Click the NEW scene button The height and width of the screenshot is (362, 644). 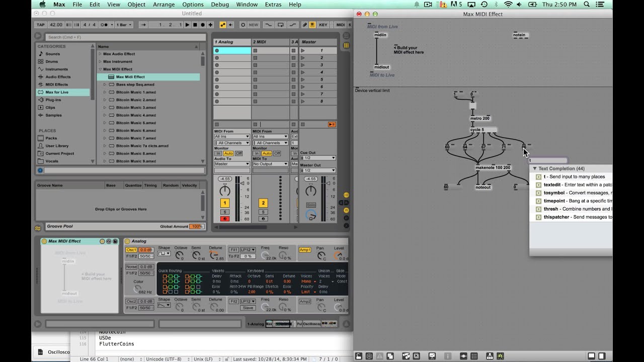point(254,25)
